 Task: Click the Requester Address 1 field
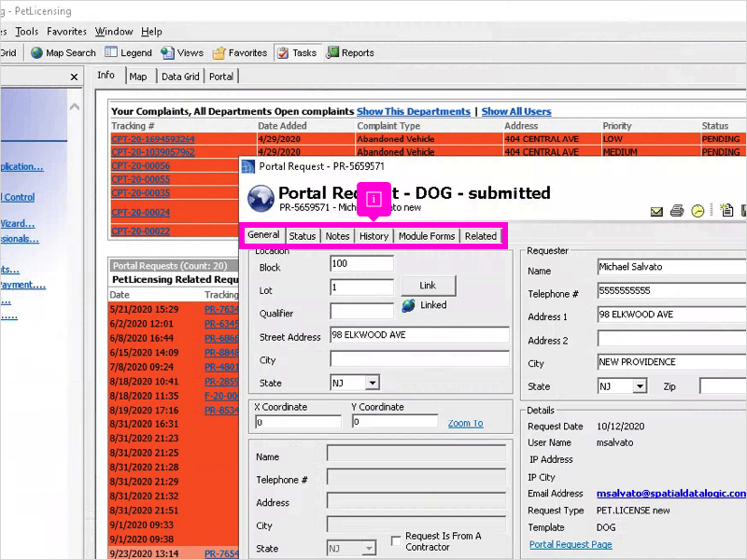click(671, 315)
